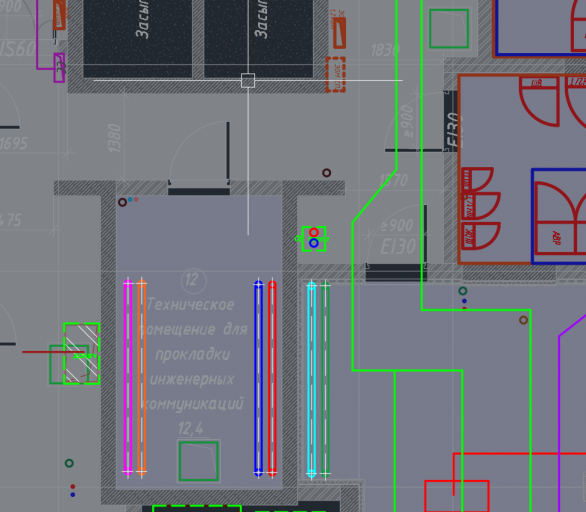Pick the dark red circle above the riser box
586x512 pixels.
[327, 173]
